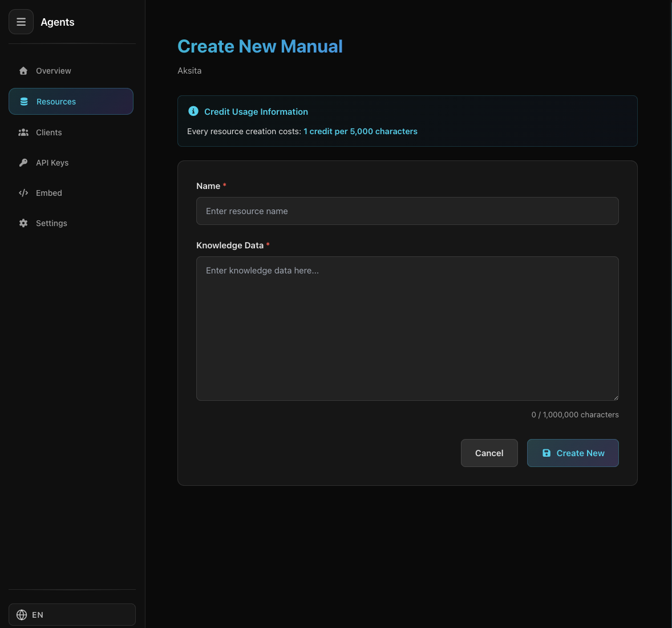This screenshot has height=628, width=672.
Task: Click the Overview home icon
Action: 23,71
